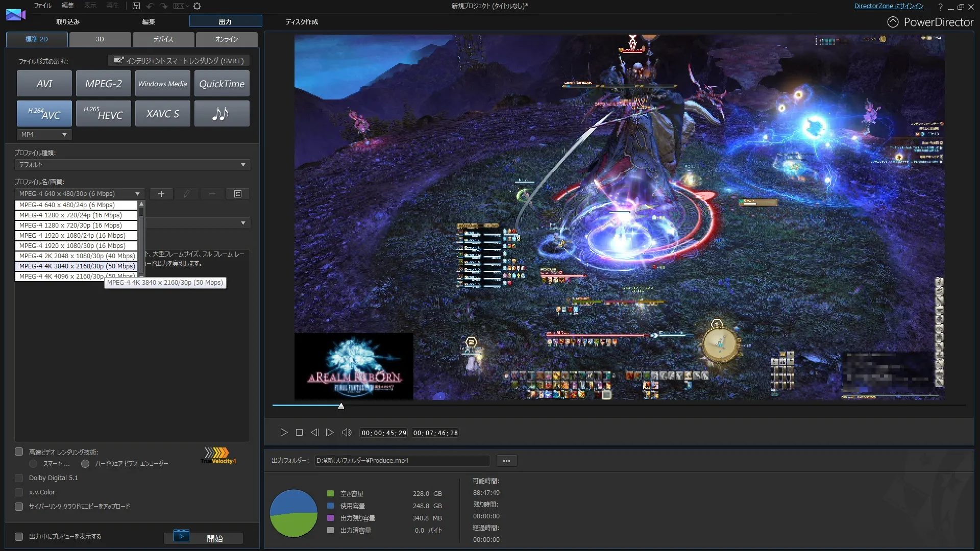Play the preview video
980x551 pixels.
point(284,433)
